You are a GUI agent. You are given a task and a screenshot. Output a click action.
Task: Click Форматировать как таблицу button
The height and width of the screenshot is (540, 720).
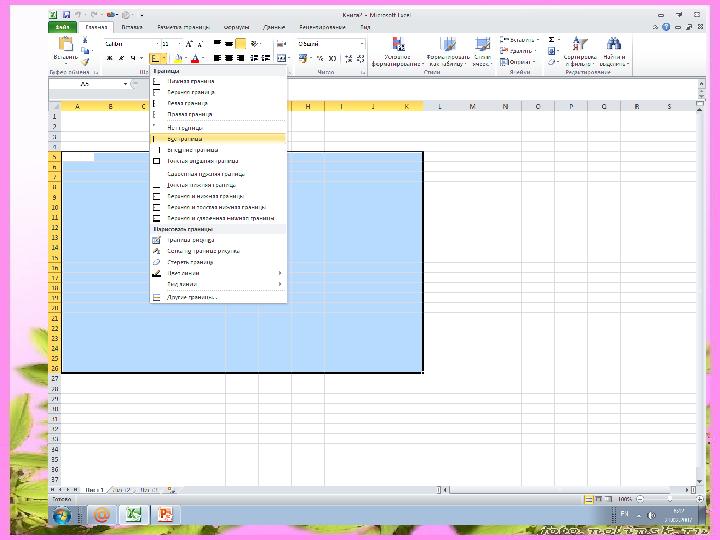click(448, 52)
